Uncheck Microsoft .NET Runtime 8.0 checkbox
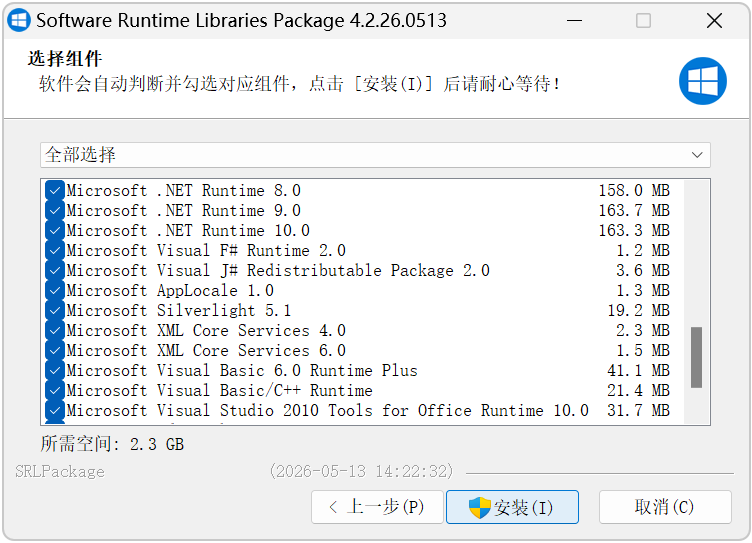The height and width of the screenshot is (543, 752). pos(55,190)
